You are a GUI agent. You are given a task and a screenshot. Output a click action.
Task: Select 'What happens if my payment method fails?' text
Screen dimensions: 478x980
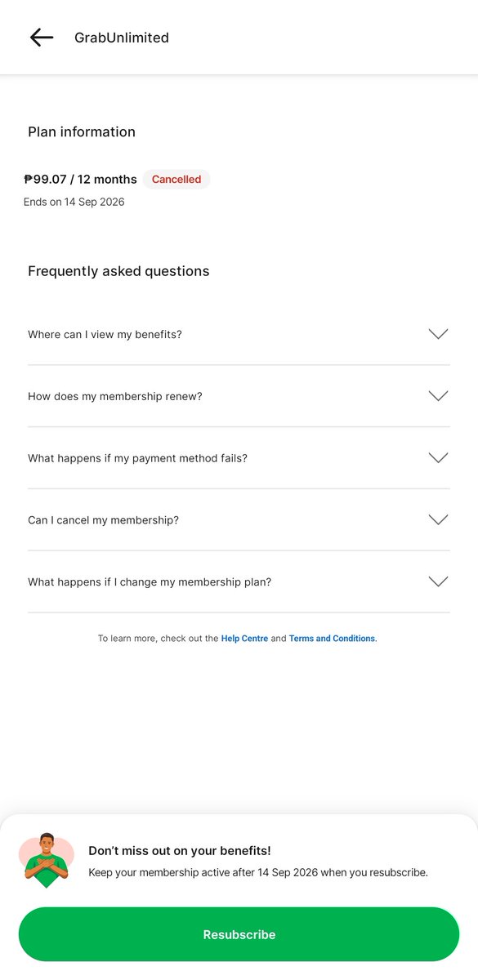[x=137, y=459]
